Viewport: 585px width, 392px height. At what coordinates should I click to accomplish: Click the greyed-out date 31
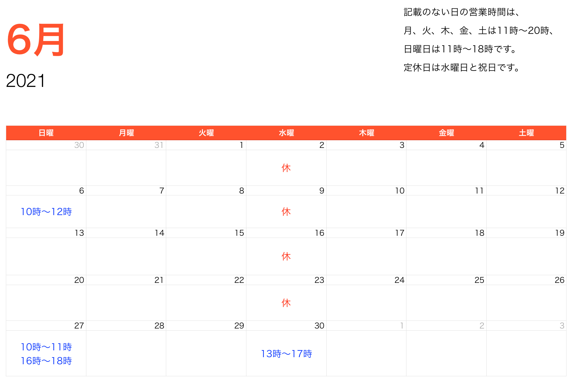pos(159,145)
